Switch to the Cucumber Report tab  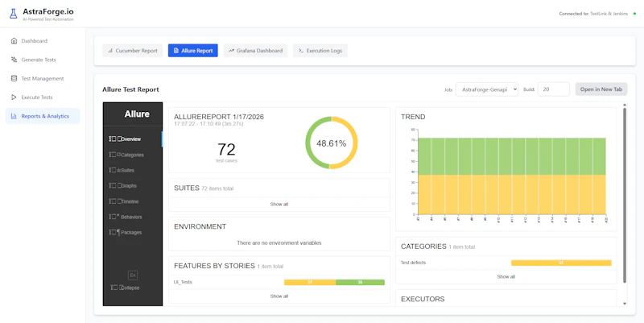click(132, 51)
